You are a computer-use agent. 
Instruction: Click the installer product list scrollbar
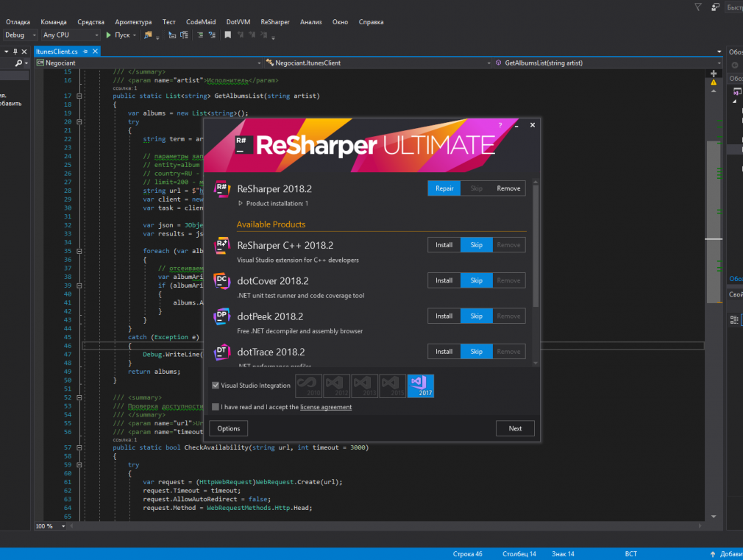536,247
